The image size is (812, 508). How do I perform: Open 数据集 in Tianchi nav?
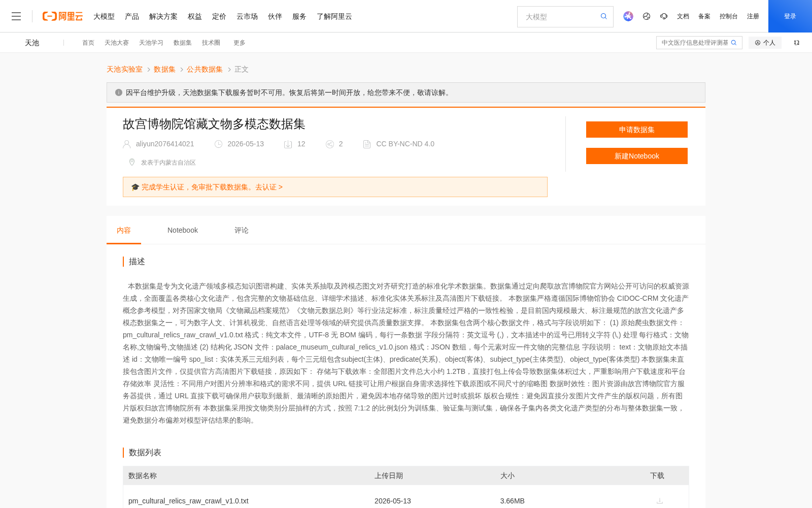coord(183,43)
